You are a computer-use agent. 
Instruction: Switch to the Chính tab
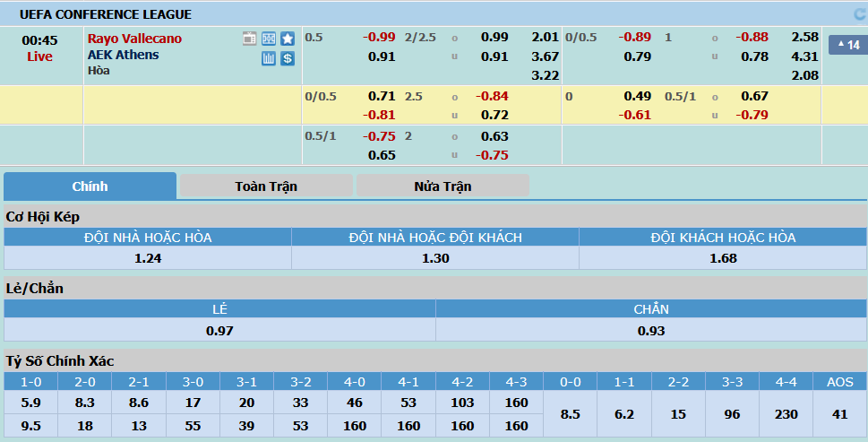click(x=90, y=186)
